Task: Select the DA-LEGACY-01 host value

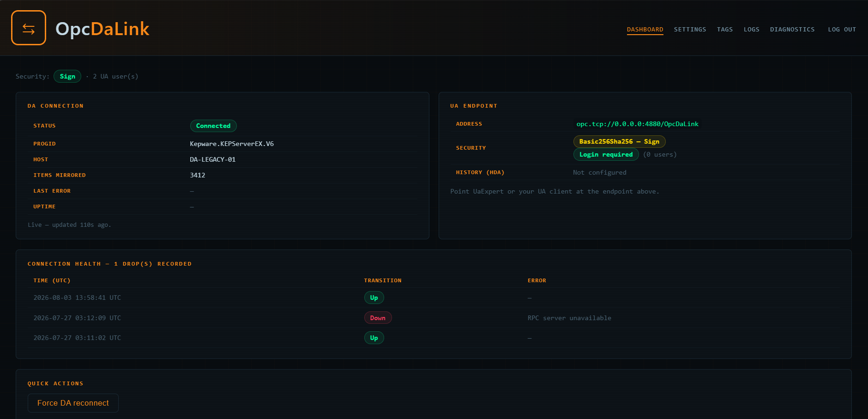Action: point(213,159)
